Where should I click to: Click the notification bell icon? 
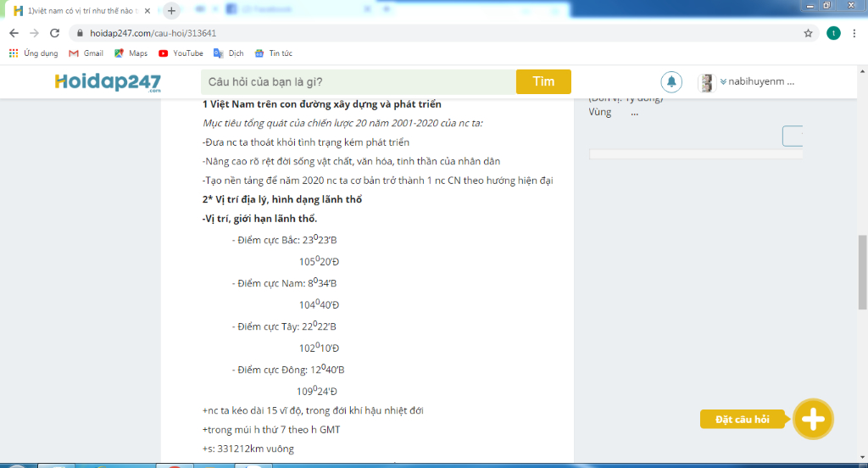tap(671, 81)
